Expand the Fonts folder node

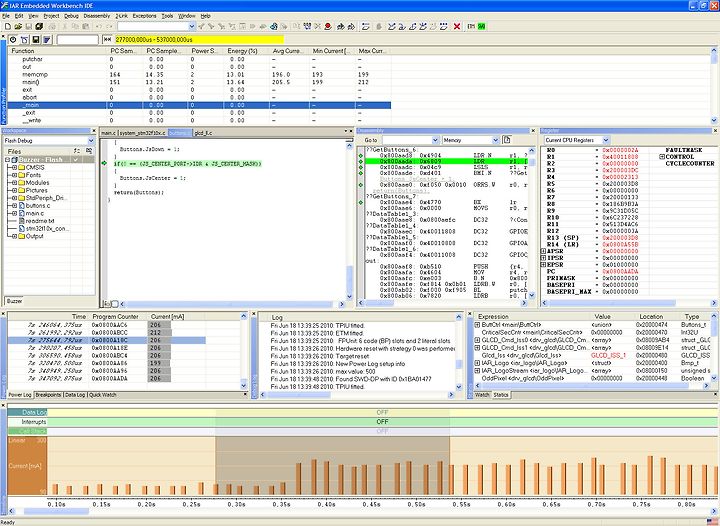click(15, 175)
